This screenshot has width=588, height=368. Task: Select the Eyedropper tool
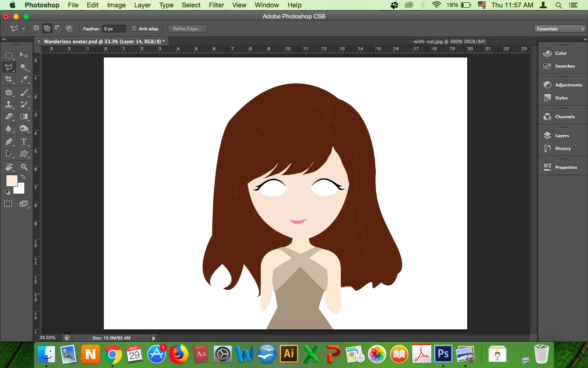(24, 80)
